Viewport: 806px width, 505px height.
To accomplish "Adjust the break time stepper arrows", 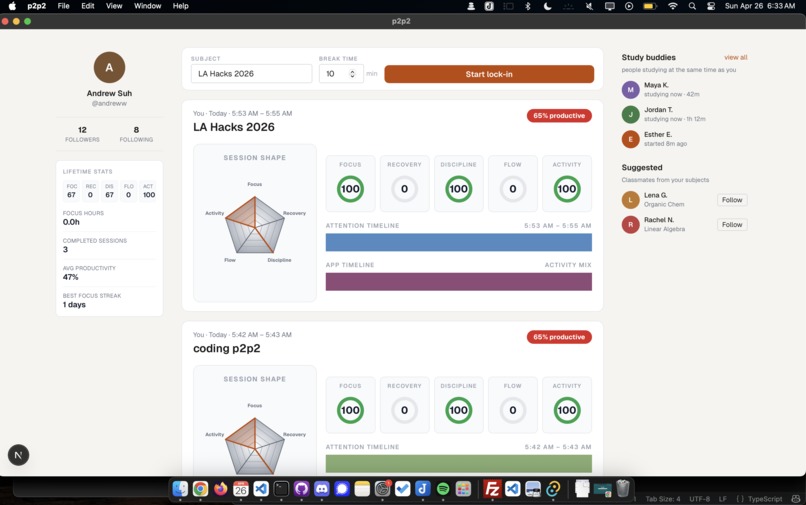I will 352,74.
